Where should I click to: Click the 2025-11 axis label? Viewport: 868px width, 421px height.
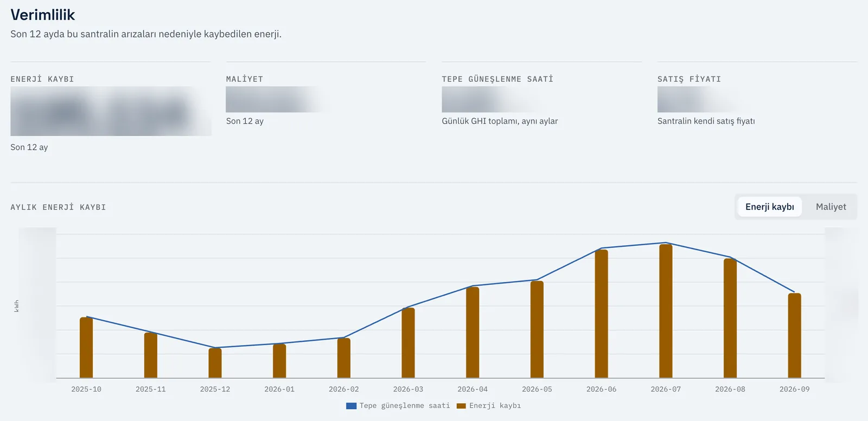(x=151, y=389)
